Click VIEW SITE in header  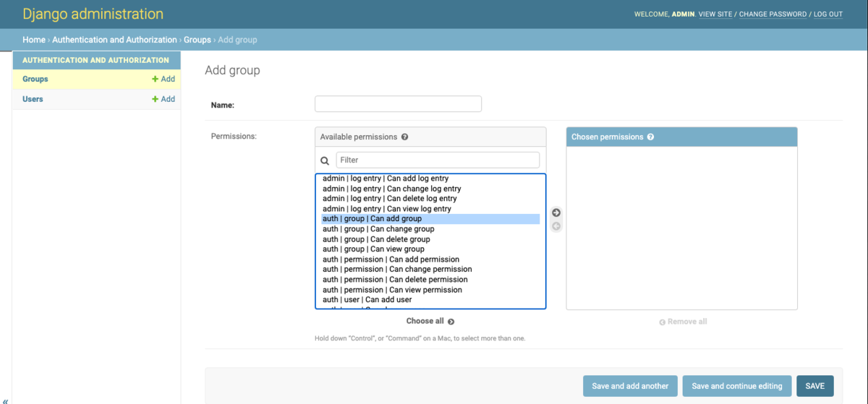point(715,14)
